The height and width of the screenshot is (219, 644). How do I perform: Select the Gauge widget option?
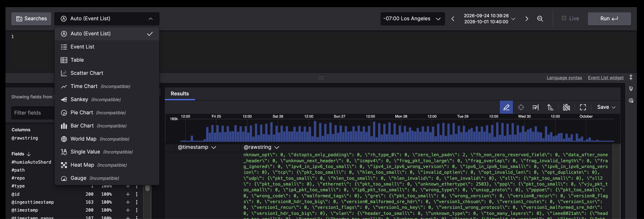point(107,178)
